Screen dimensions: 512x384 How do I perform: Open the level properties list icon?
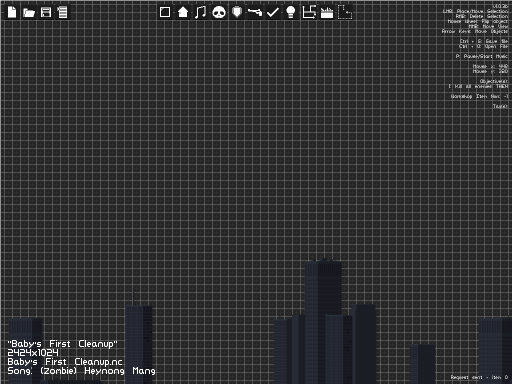pos(62,12)
